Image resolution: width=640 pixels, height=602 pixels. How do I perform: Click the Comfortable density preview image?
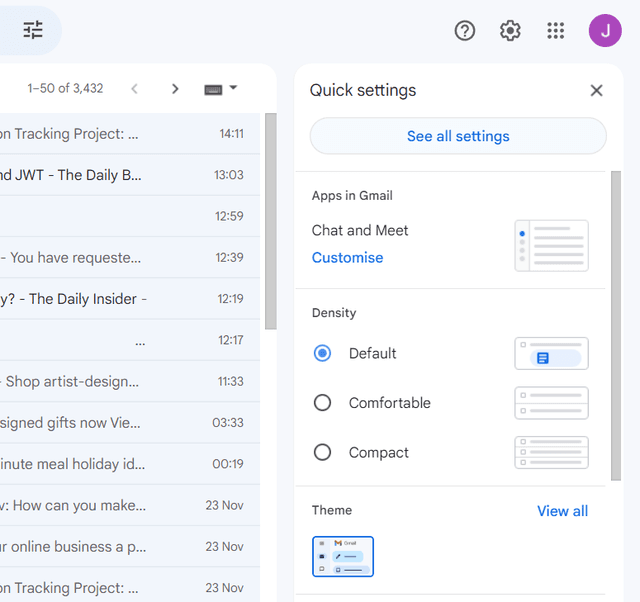(551, 403)
